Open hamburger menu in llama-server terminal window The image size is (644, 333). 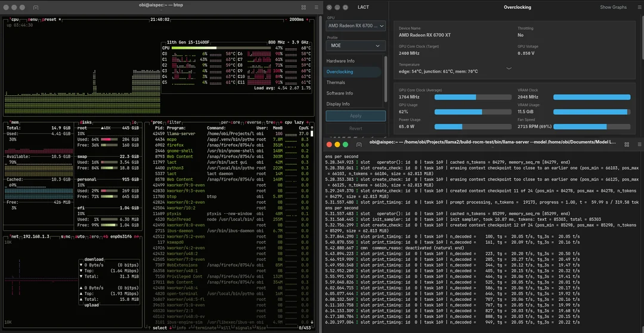point(639,144)
